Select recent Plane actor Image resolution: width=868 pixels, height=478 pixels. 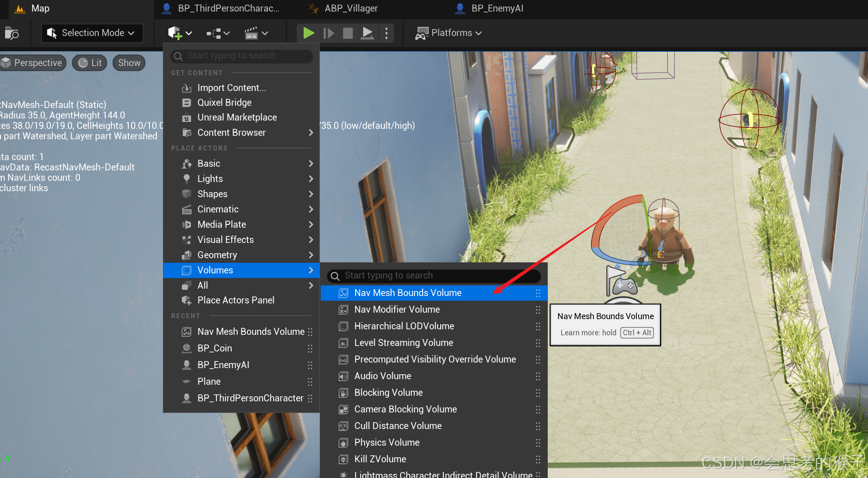241,381
